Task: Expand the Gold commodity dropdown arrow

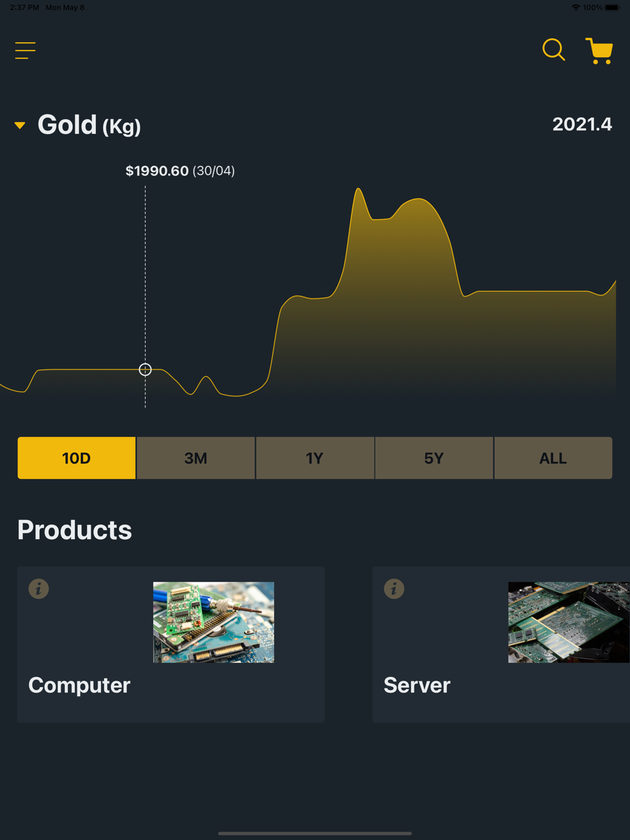Action: click(20, 125)
